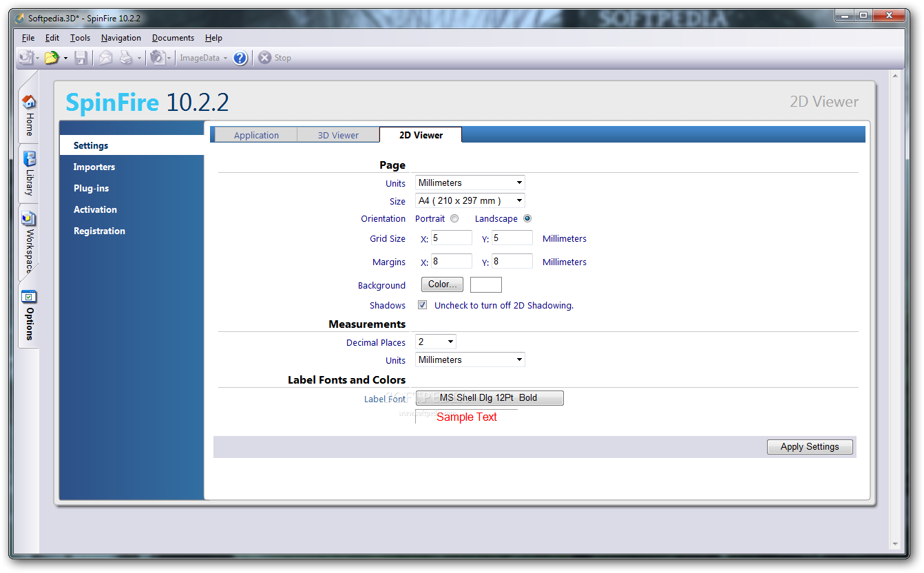
Task: Open Activation in the sidebar
Action: point(95,209)
